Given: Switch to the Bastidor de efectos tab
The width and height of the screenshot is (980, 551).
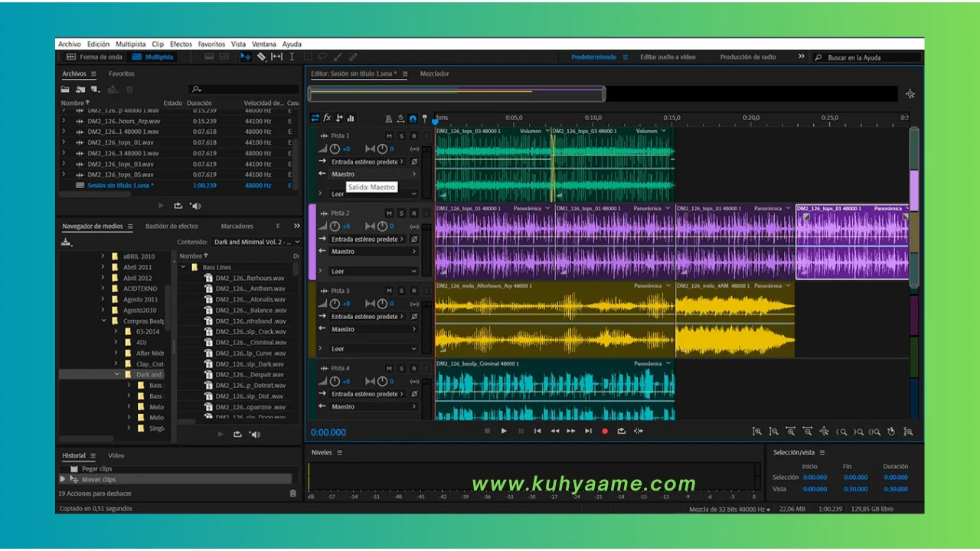Looking at the screenshot, I should click(x=171, y=226).
